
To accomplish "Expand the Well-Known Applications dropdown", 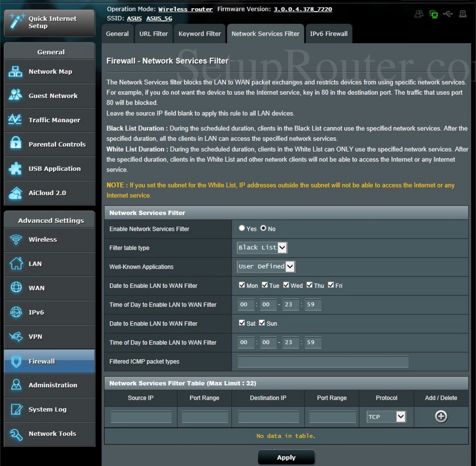I will coord(266,267).
